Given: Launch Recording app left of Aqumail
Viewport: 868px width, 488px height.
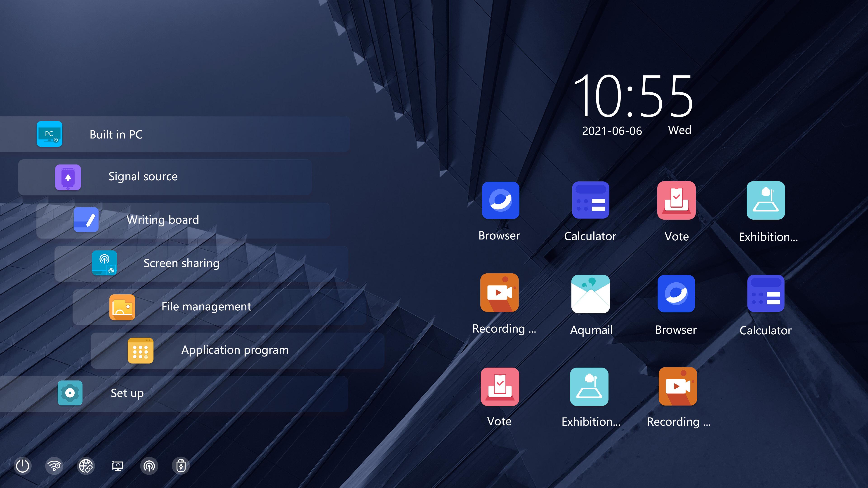Looking at the screenshot, I should coord(499,292).
